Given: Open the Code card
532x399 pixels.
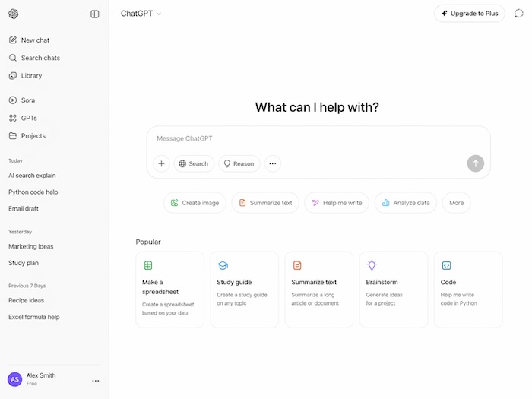Looking at the screenshot, I should [x=469, y=290].
